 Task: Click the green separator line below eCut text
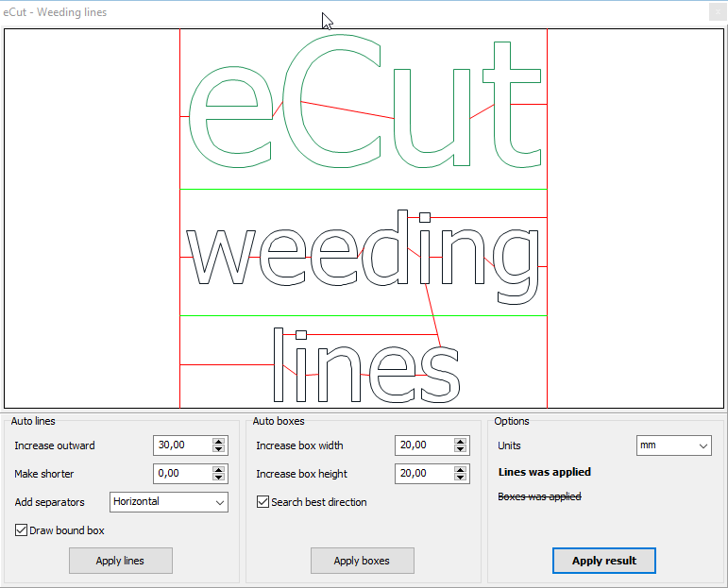coord(364,190)
